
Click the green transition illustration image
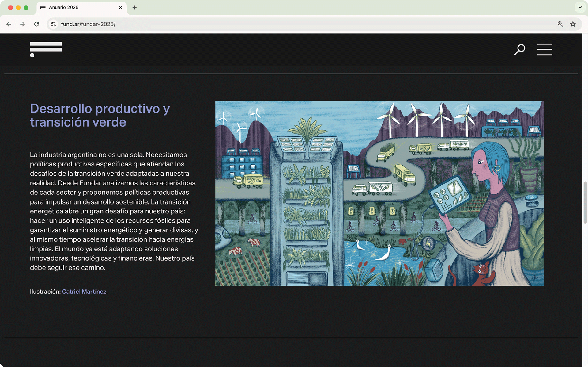coord(379,193)
